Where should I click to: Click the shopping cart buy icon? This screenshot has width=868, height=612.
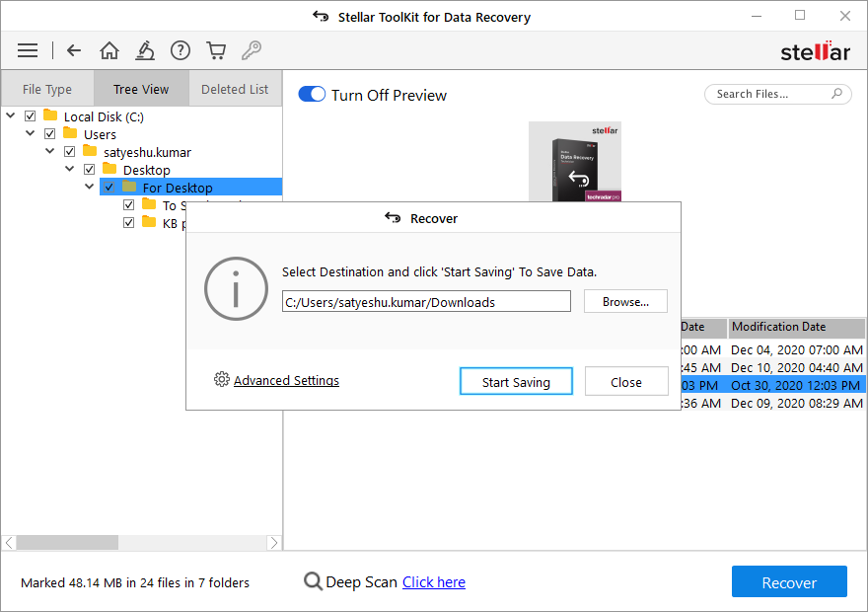click(215, 50)
